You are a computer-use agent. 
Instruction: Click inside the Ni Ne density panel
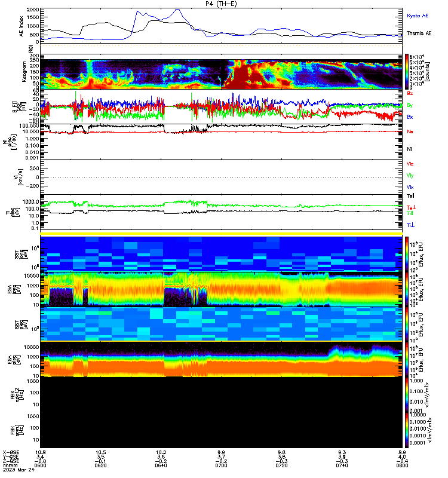point(221,142)
